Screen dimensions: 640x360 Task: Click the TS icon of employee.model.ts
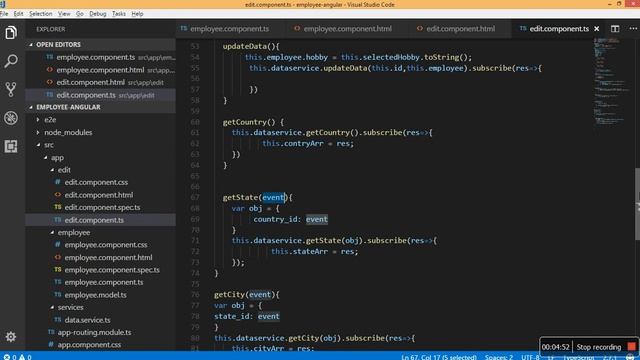pos(58,295)
